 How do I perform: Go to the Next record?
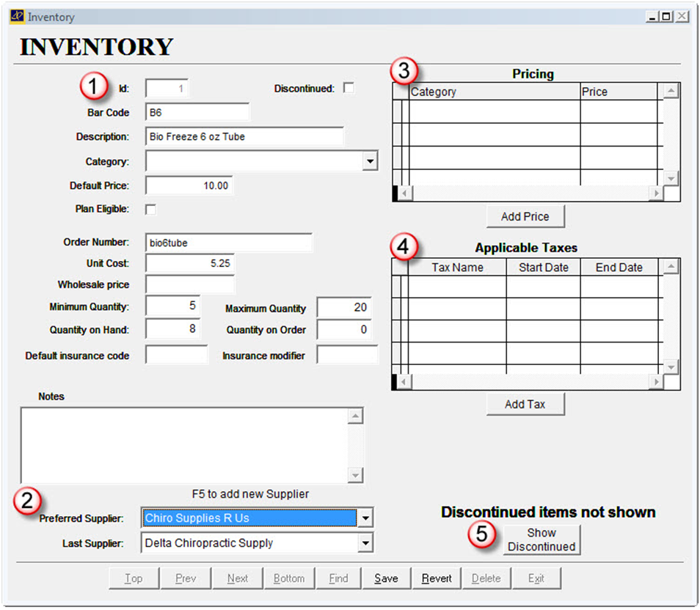tap(238, 578)
